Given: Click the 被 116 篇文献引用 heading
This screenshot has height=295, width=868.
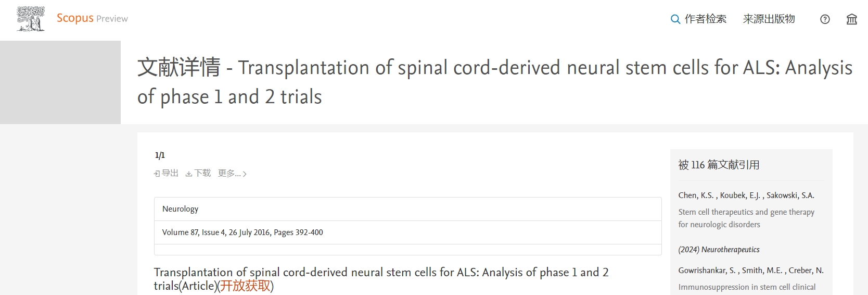Looking at the screenshot, I should pos(719,165).
